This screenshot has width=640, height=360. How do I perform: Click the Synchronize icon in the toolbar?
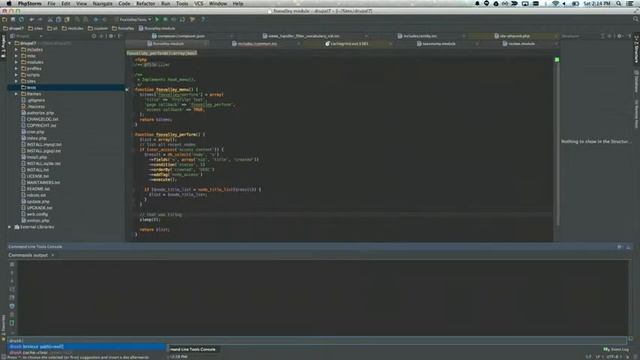tap(21, 20)
